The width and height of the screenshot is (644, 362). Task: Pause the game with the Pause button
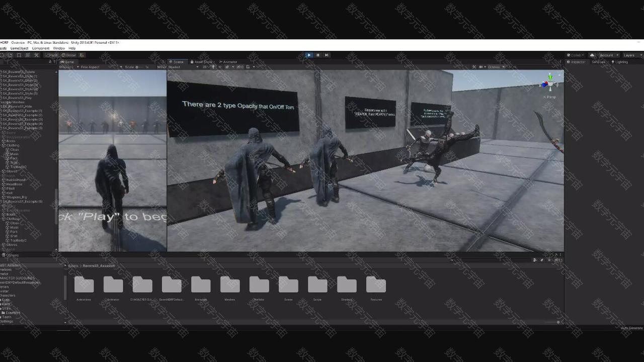(x=317, y=55)
